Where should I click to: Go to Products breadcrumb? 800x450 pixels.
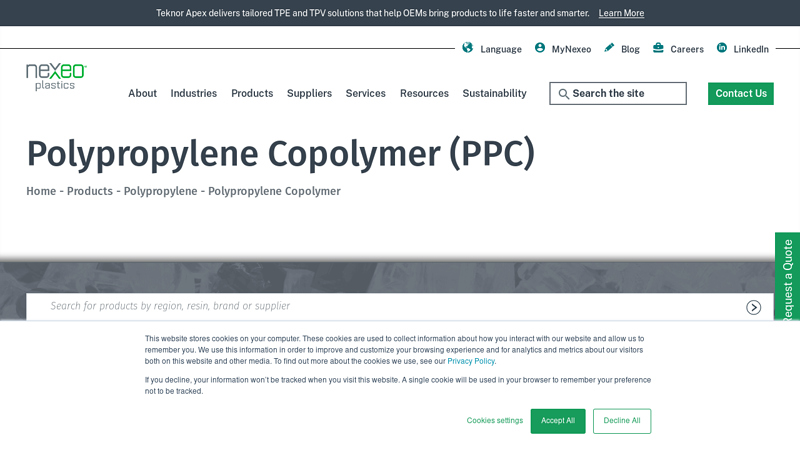coord(90,191)
